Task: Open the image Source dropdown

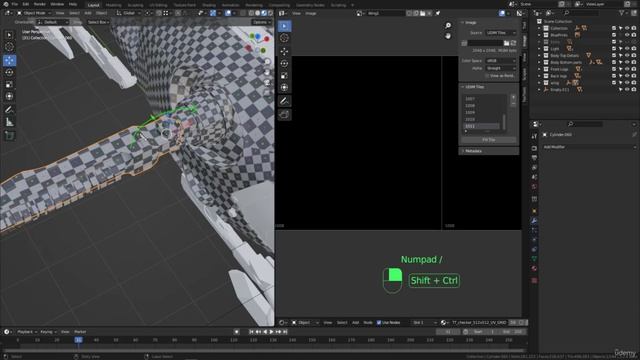Action: coord(501,33)
